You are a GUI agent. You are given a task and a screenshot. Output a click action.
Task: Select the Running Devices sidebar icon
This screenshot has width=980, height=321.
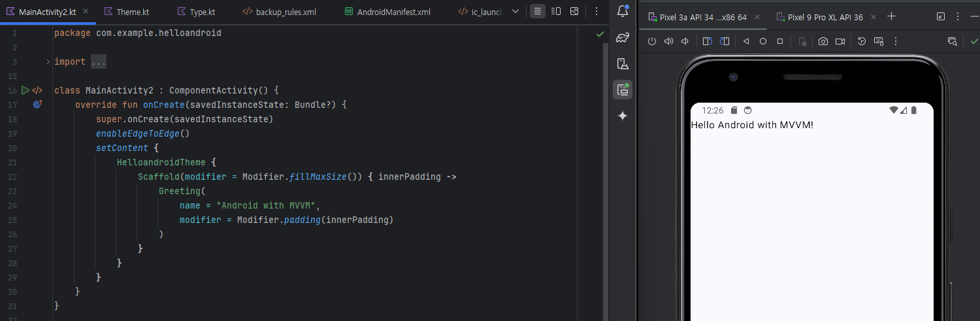623,90
